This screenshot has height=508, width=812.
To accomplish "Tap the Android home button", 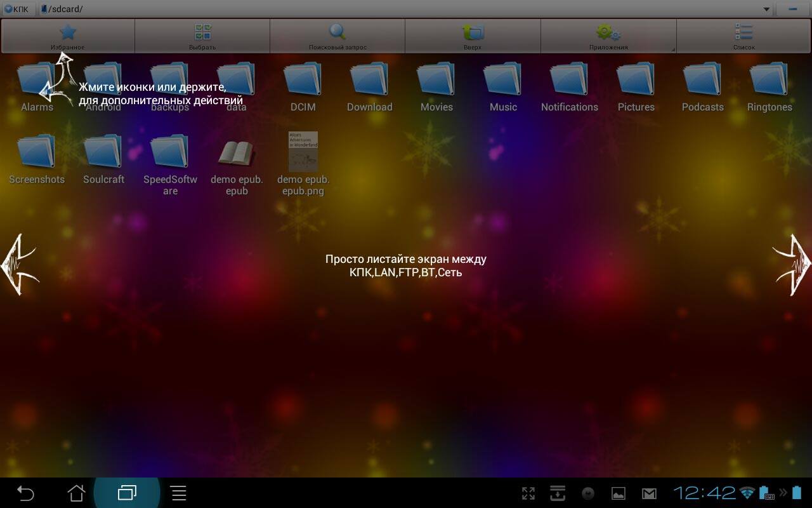I will click(x=76, y=493).
